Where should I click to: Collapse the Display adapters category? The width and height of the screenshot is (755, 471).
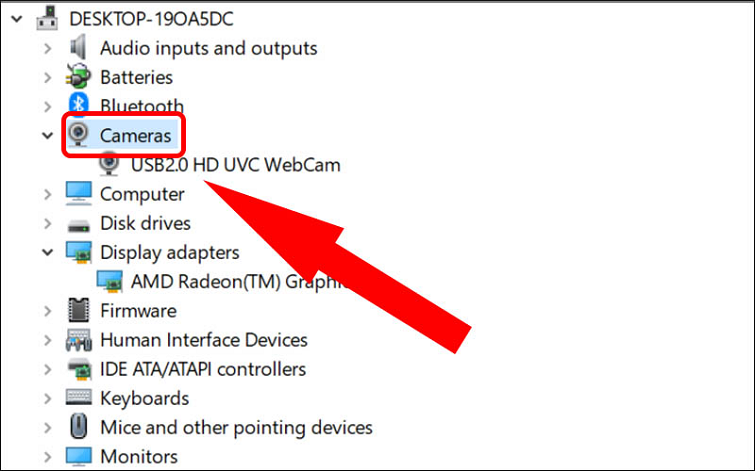(x=47, y=252)
